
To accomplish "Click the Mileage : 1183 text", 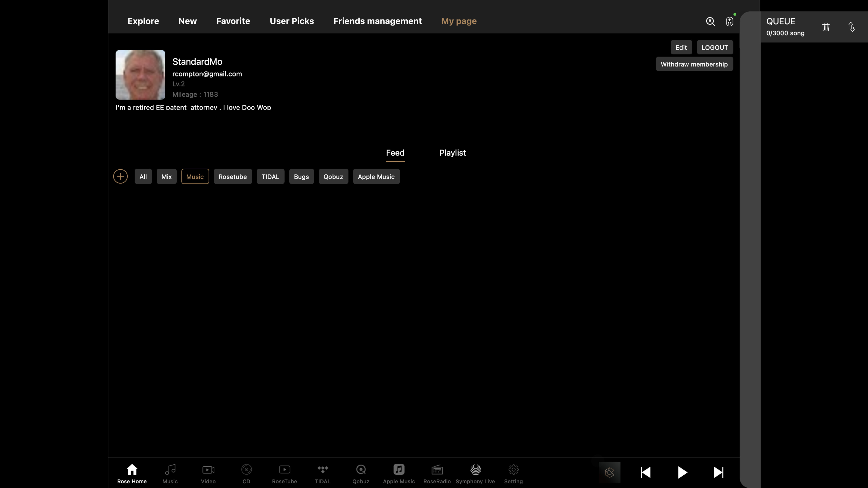I will click(195, 94).
